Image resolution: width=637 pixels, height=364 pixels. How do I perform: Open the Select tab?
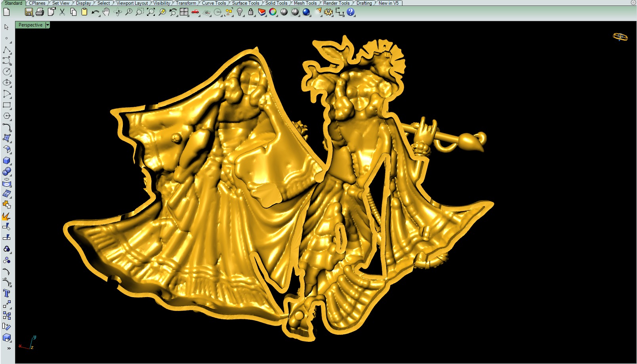(103, 3)
